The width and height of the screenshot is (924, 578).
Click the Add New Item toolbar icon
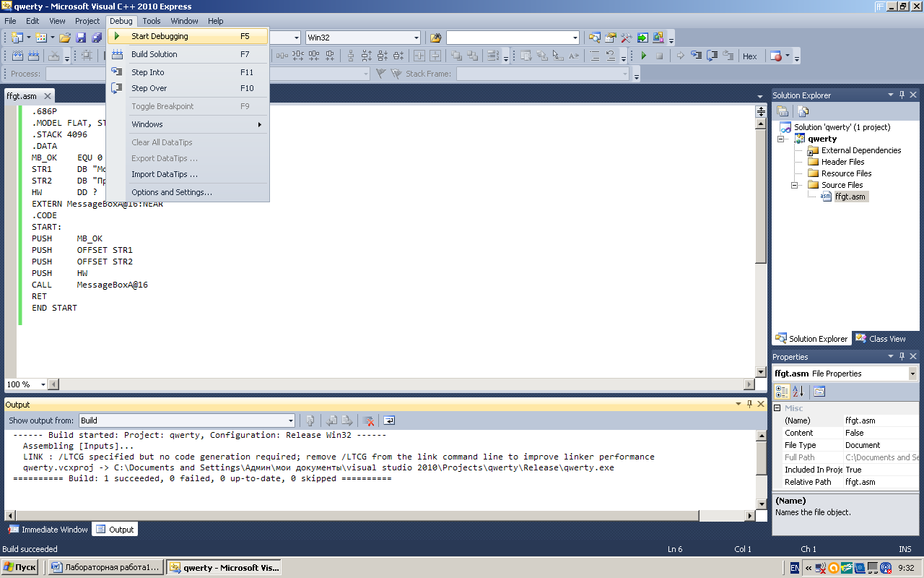pos(41,38)
